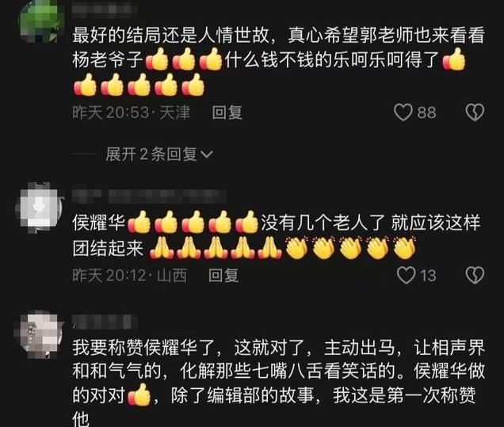Select the comment text starting 我要称赞侯耀华了
This screenshot has width=504, height=427.
[278, 383]
